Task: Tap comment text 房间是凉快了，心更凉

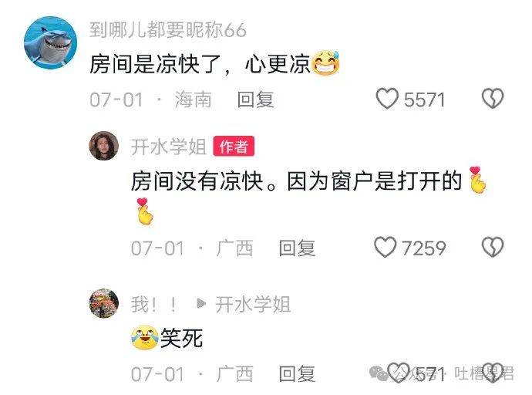Action: (x=200, y=64)
